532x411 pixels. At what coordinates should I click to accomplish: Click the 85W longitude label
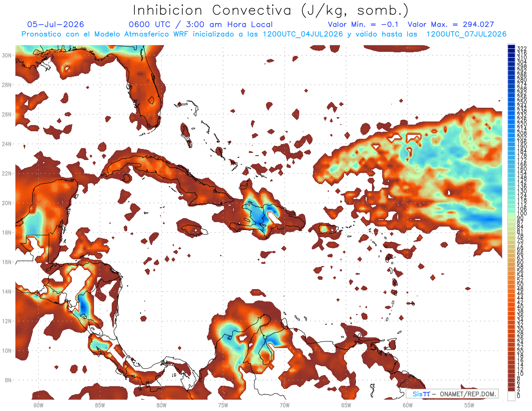click(100, 405)
